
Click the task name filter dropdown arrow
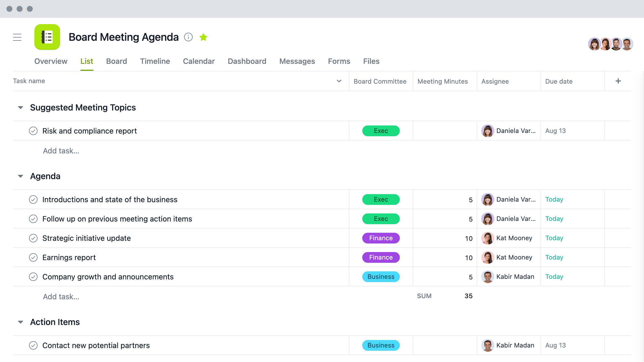tap(339, 81)
